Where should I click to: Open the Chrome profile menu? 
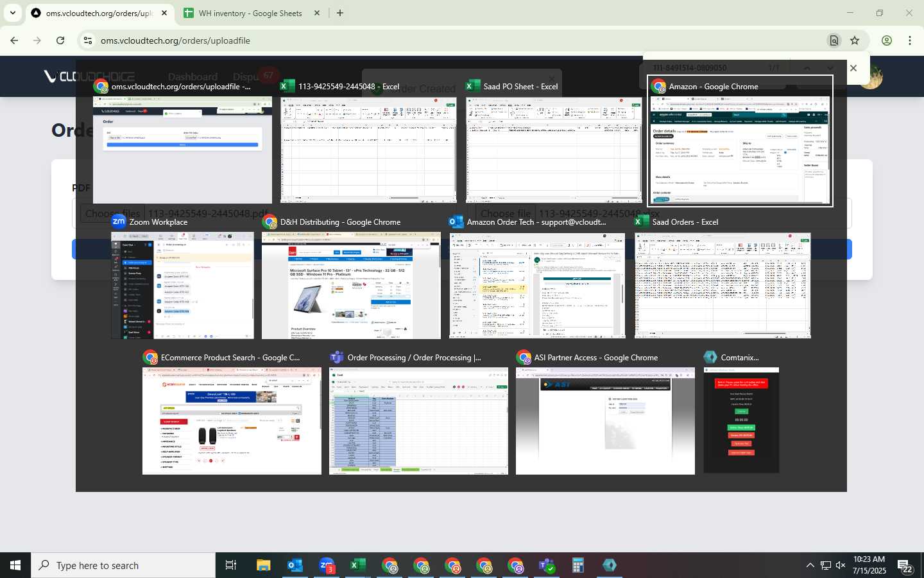(x=887, y=40)
